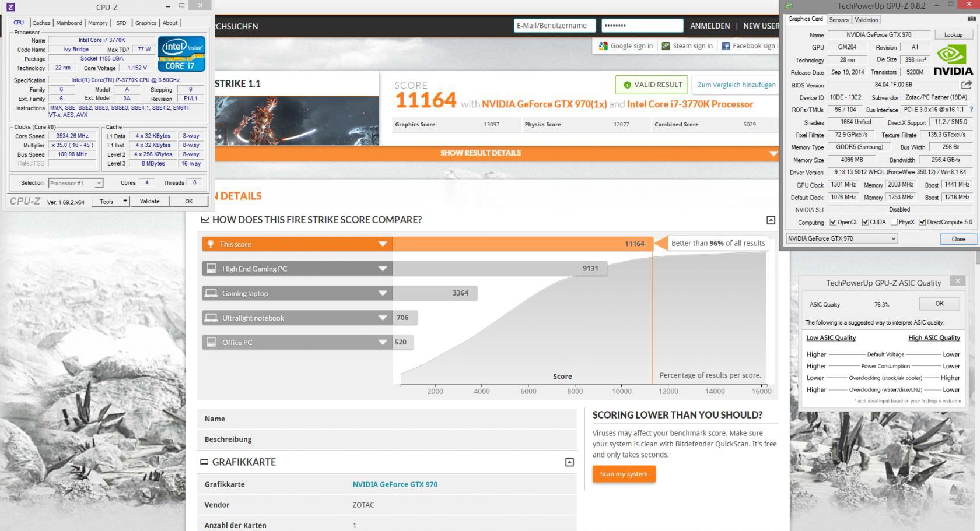This screenshot has height=531, width=980.
Task: Click the Intel Core i7 logo badge
Action: [181, 54]
